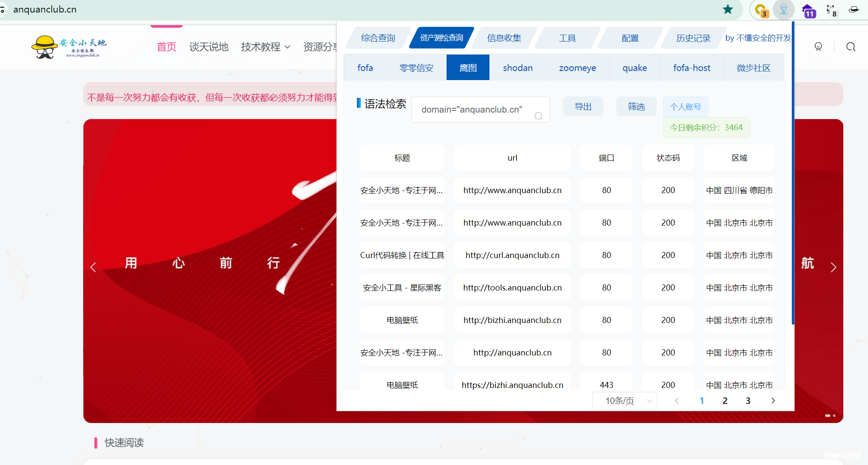
Task: Open the site search magnifier icon
Action: (850, 46)
